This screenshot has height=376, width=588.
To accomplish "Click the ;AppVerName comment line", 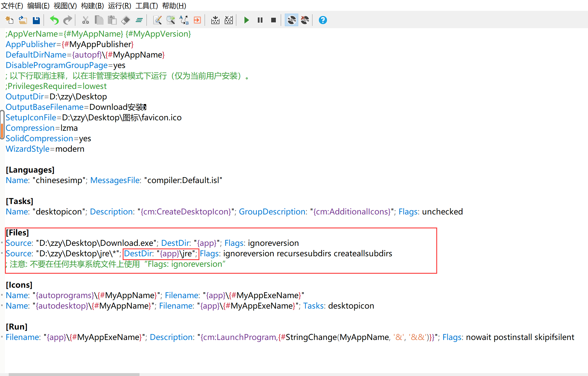I will pyautogui.click(x=98, y=34).
